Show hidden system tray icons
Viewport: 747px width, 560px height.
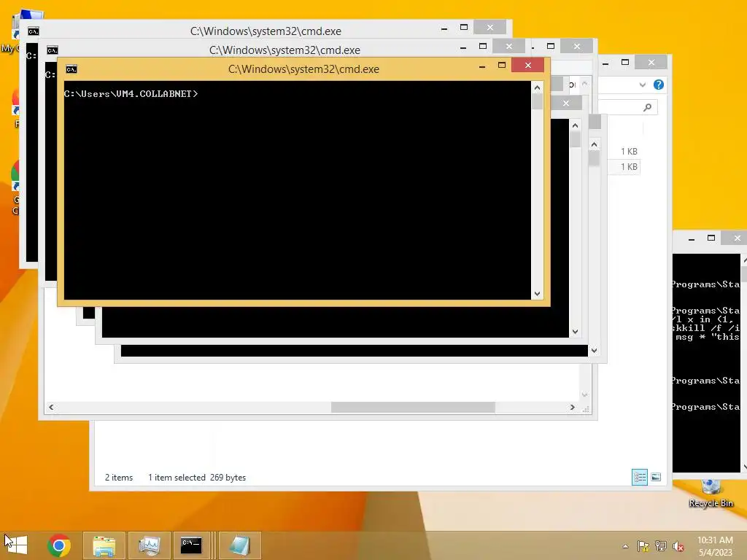click(625, 546)
